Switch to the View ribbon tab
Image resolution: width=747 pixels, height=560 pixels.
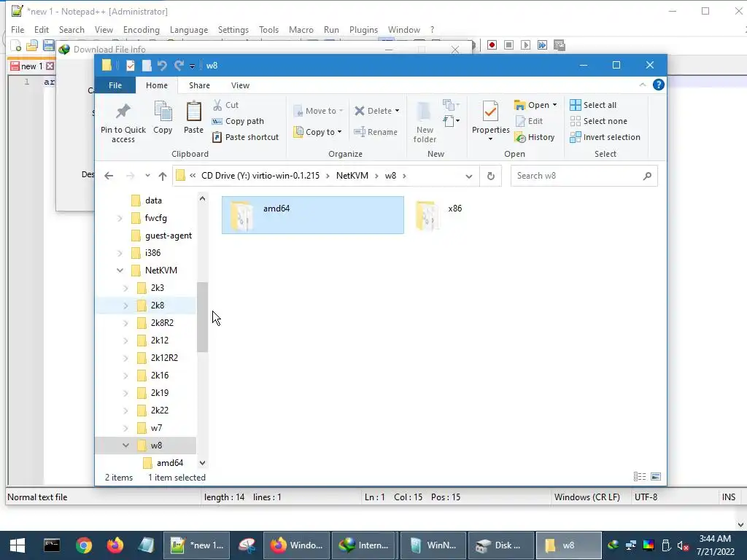coord(240,85)
